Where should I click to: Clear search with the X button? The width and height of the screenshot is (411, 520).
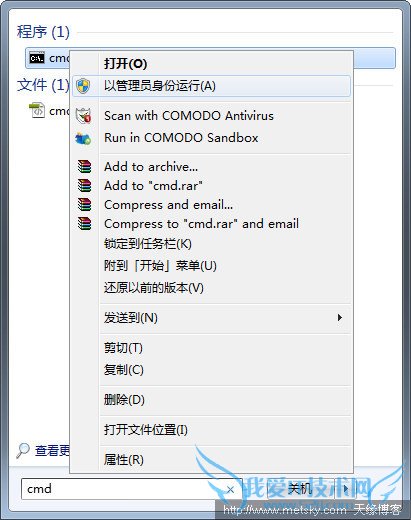230,489
